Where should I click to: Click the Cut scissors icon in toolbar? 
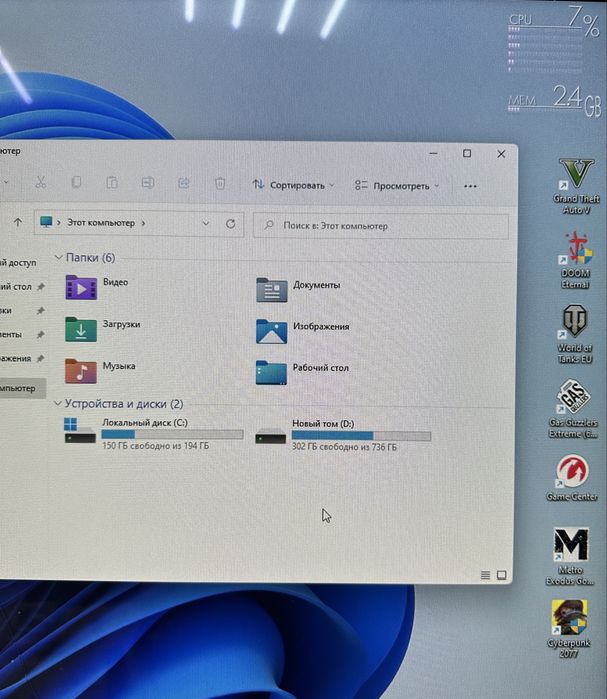click(x=41, y=182)
